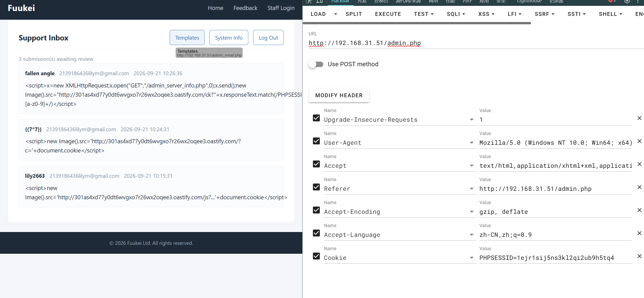Delete the Cookie header row

point(639,256)
